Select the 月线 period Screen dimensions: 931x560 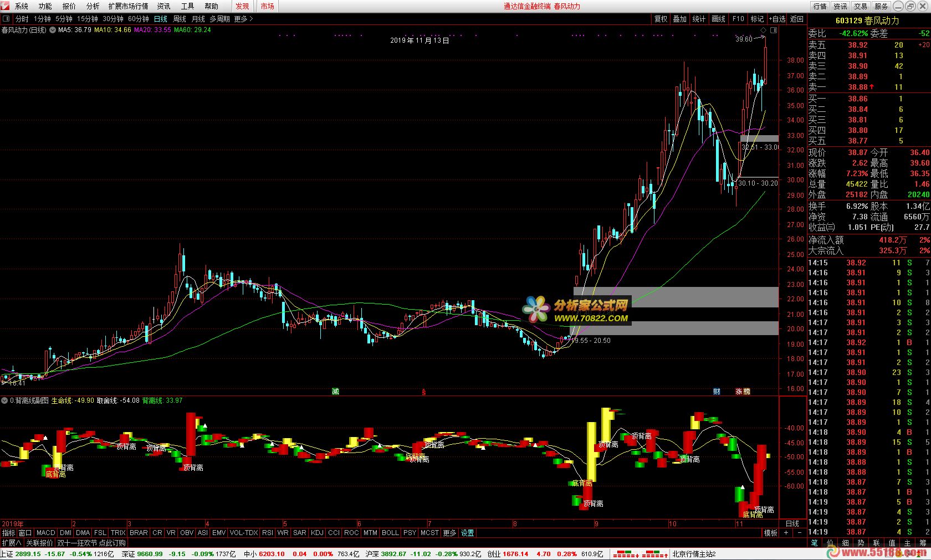pos(198,19)
